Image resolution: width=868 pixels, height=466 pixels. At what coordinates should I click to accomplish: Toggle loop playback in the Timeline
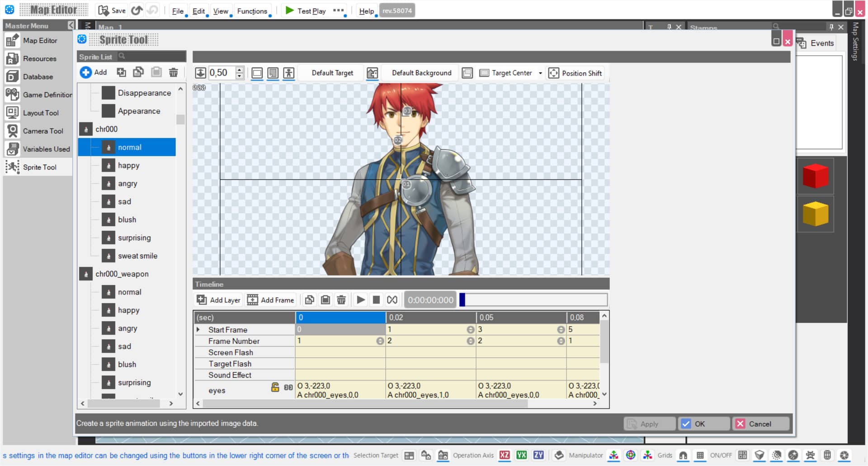pos(392,300)
